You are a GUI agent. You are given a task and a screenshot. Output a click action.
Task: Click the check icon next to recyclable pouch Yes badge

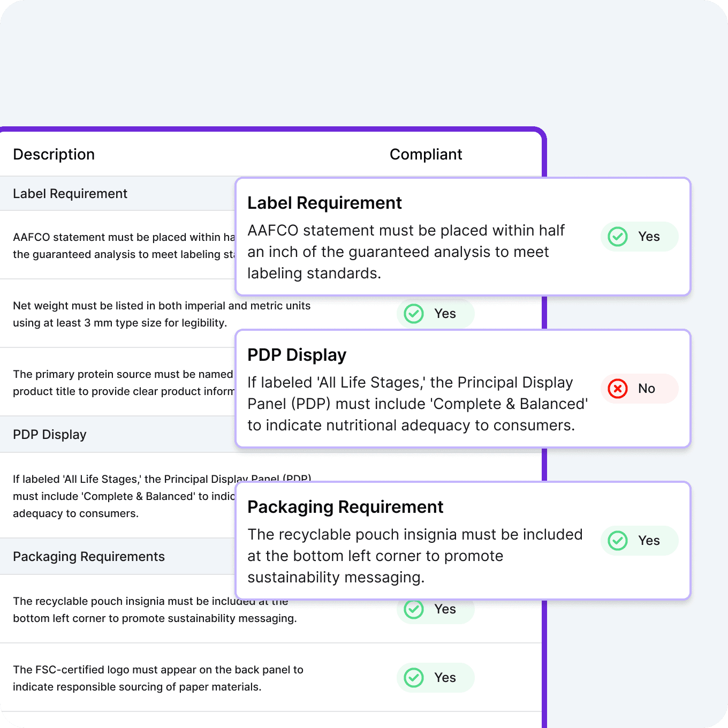coord(413,609)
